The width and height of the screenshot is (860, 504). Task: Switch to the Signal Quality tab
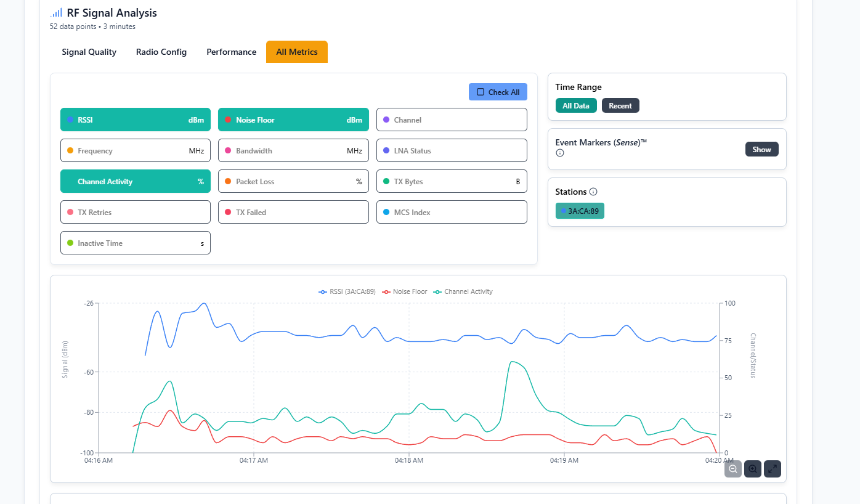[89, 52]
